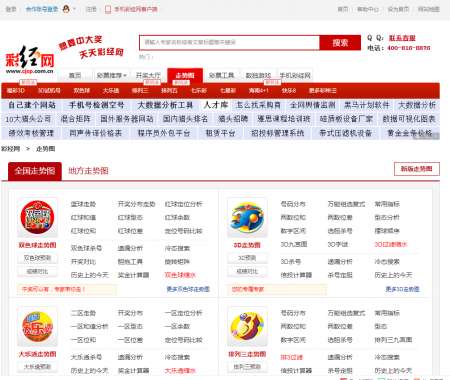
Task: Switch to the 全国走势图 tab
Action: tap(35, 171)
